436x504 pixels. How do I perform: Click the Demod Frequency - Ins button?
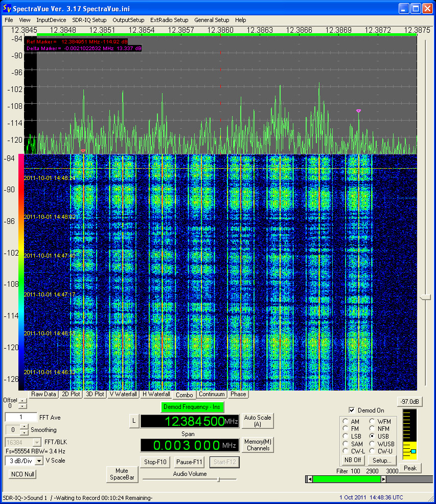point(192,407)
